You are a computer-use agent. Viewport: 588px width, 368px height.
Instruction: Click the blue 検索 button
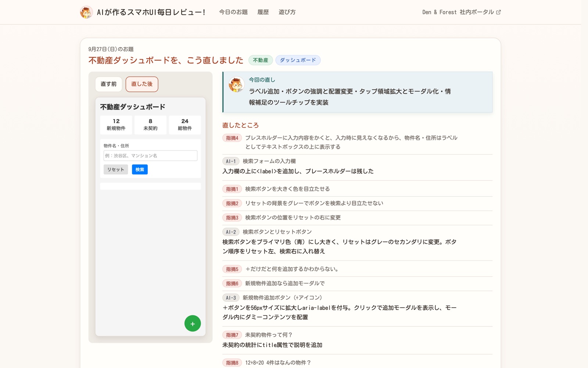(x=140, y=169)
